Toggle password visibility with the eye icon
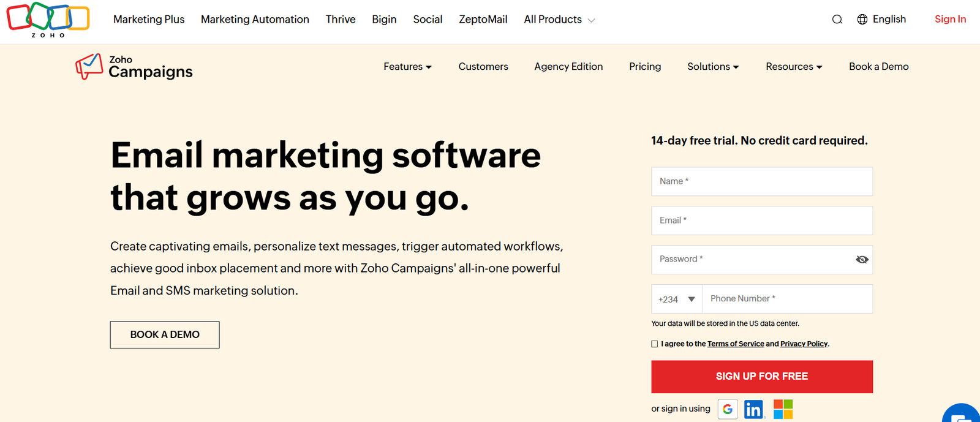Viewport: 980px width, 422px height. [x=862, y=259]
